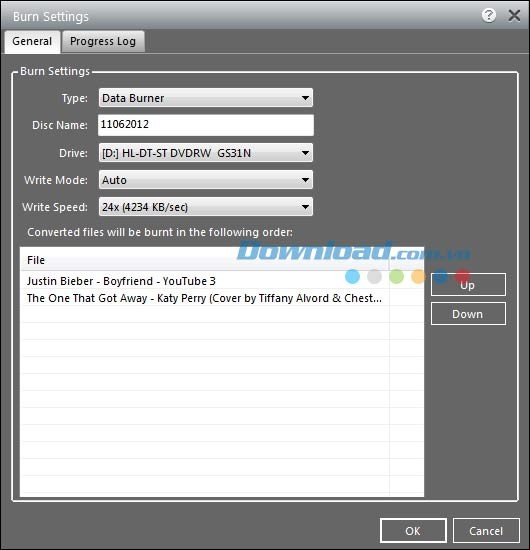Expand the Write Speed dropdown
The width and height of the screenshot is (530, 550).
click(206, 207)
